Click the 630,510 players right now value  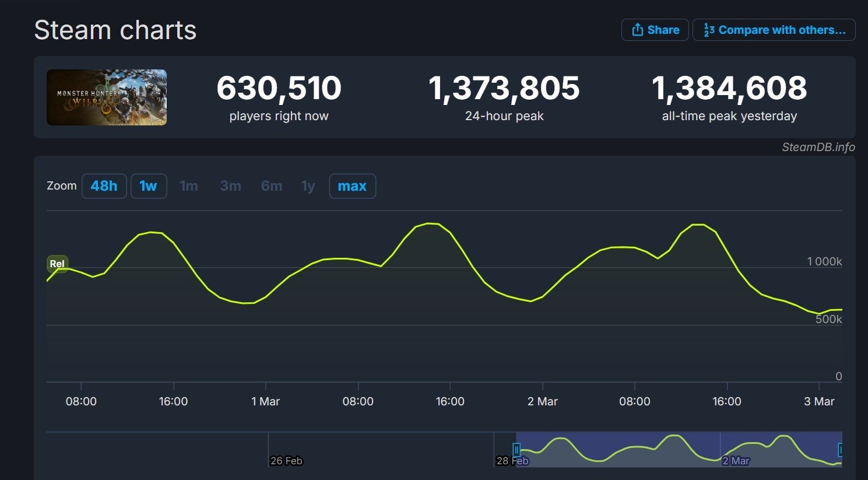tap(279, 88)
